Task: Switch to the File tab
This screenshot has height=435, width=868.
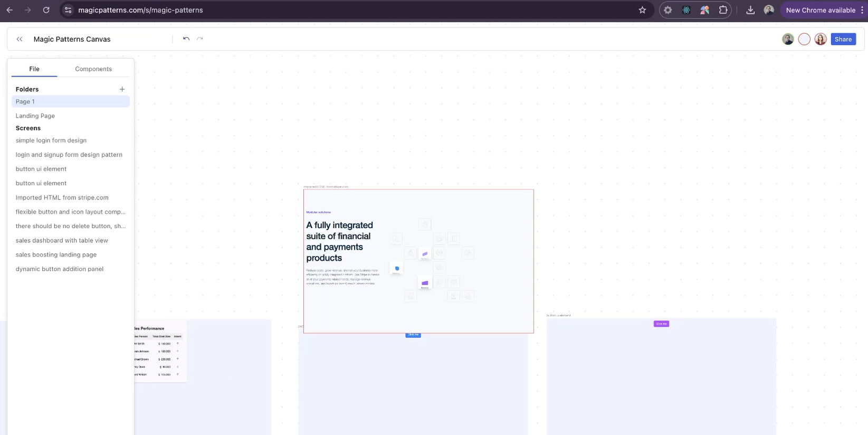Action: [34, 69]
